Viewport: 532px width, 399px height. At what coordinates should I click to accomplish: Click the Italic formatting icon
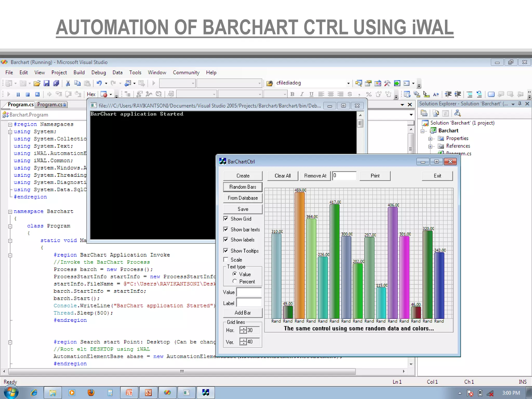point(302,94)
